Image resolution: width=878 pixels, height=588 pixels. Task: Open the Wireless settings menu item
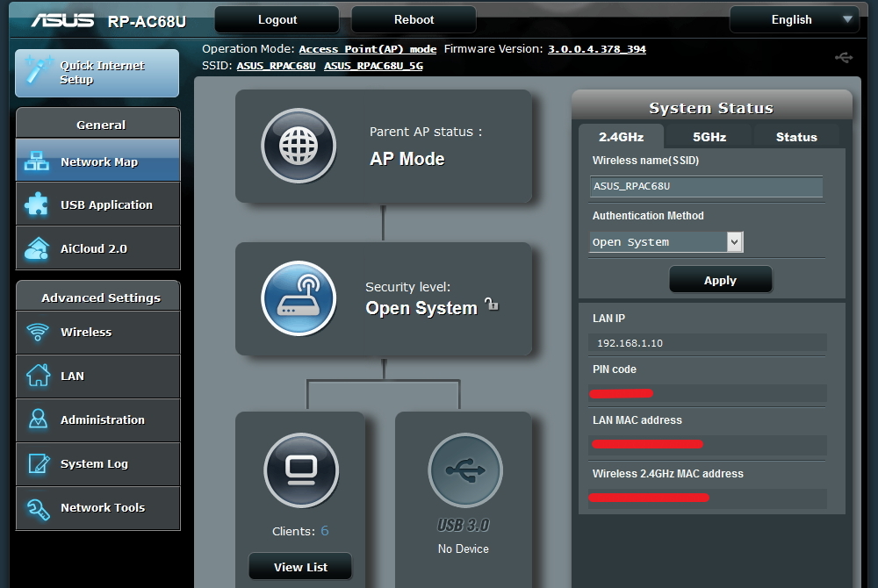point(98,332)
